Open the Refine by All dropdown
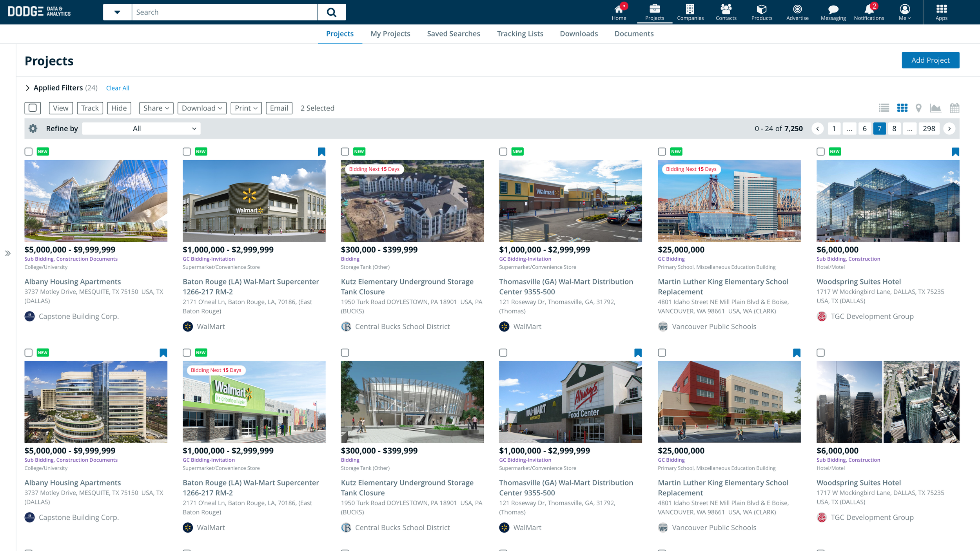The width and height of the screenshot is (980, 551). (x=141, y=129)
